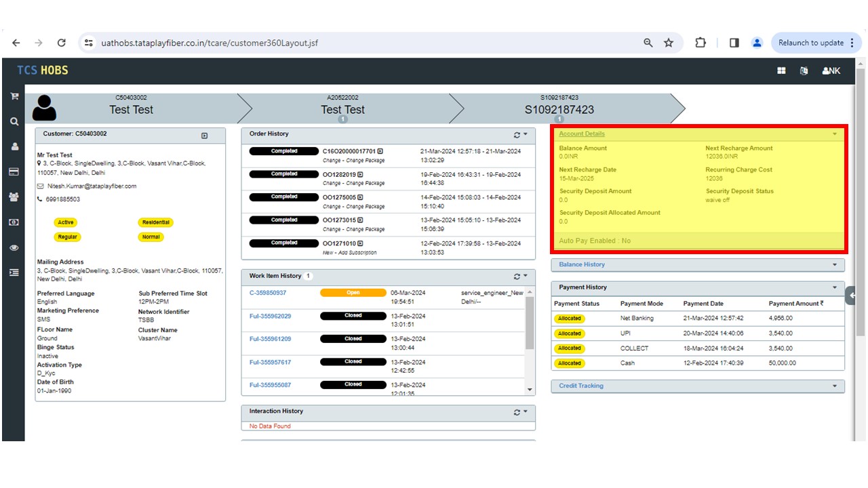Click the Open status on C-359850937
This screenshot has width=868, height=488.
click(x=353, y=293)
